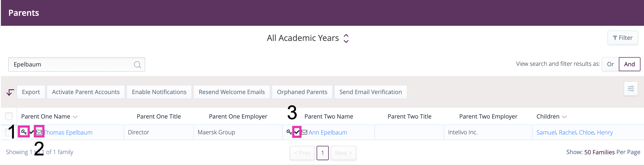Click the bulk actions arrow icon

pos(10,92)
